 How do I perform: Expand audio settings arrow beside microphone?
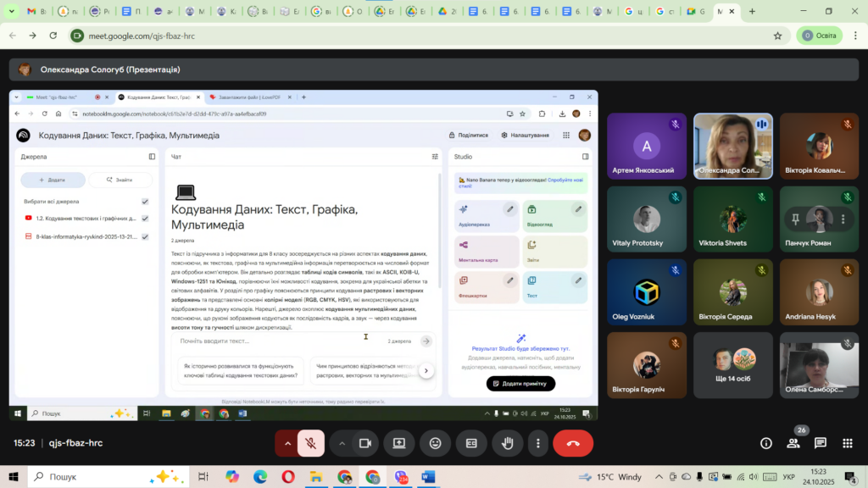tap(288, 443)
